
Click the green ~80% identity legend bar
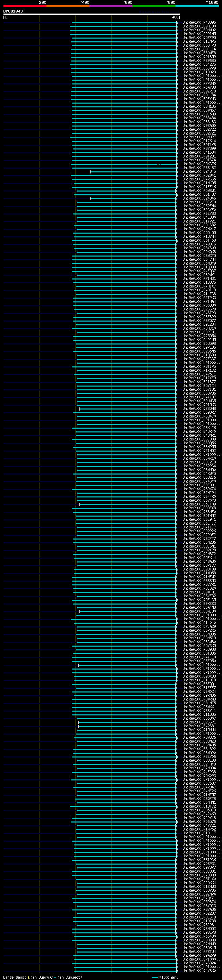click(154, 6)
